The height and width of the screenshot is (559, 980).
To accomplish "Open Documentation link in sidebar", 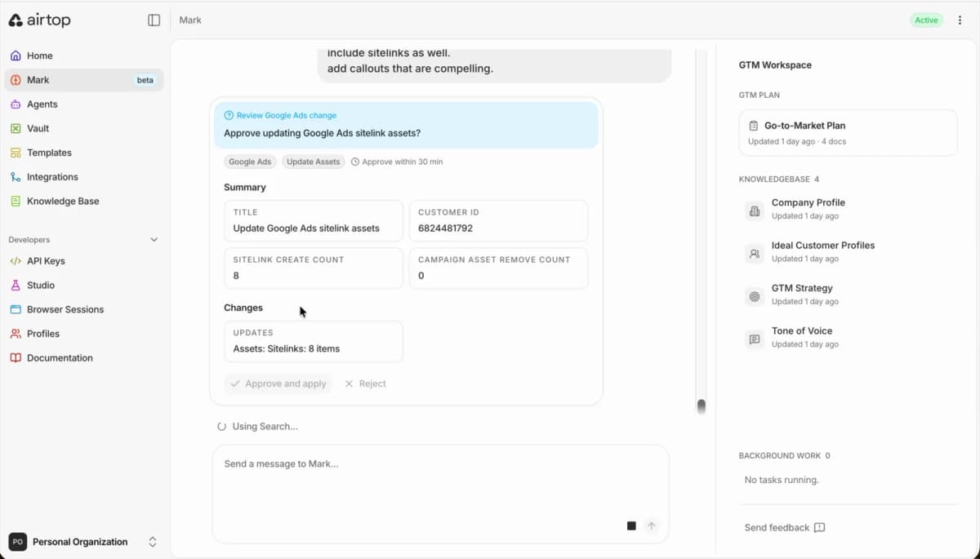I will 84,357.
